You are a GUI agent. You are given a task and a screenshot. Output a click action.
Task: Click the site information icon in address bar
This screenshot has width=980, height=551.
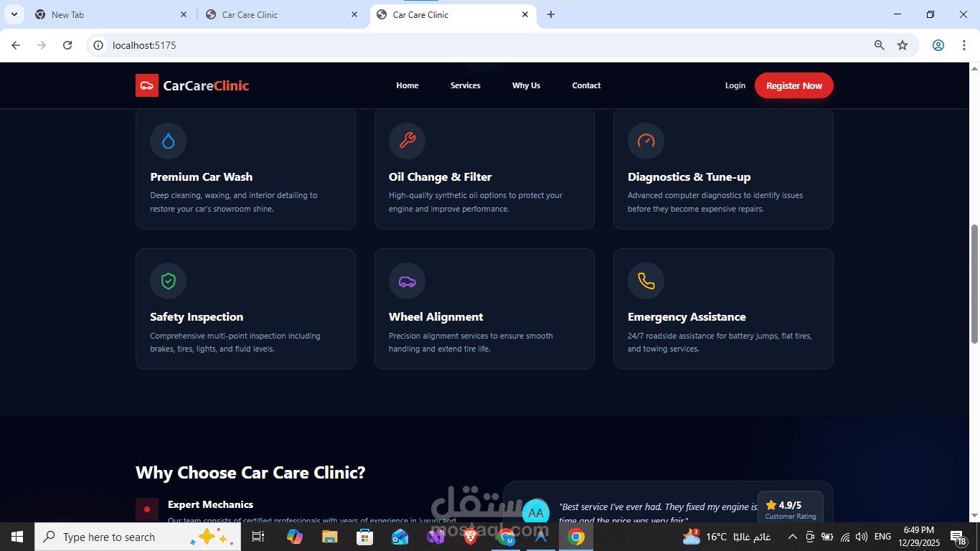tap(99, 45)
